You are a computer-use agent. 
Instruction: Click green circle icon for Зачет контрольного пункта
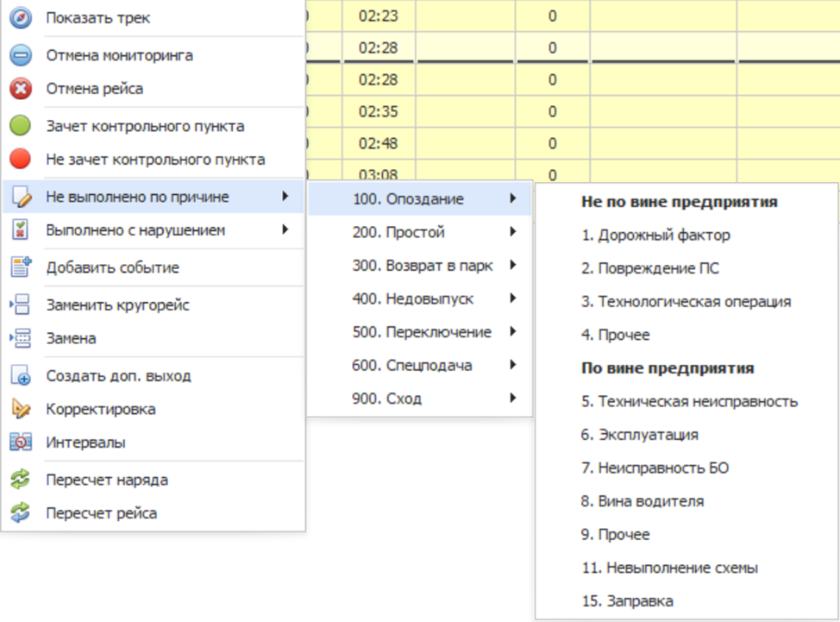pos(21,126)
